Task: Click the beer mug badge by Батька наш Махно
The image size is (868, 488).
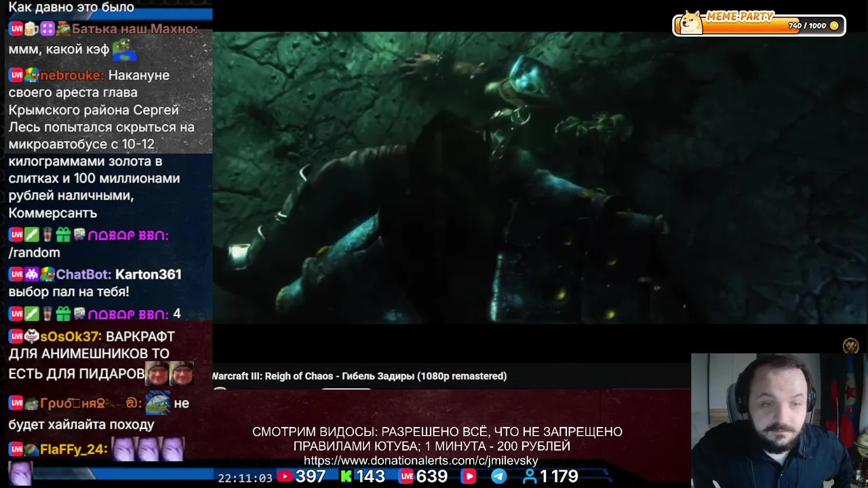Action: (31, 29)
